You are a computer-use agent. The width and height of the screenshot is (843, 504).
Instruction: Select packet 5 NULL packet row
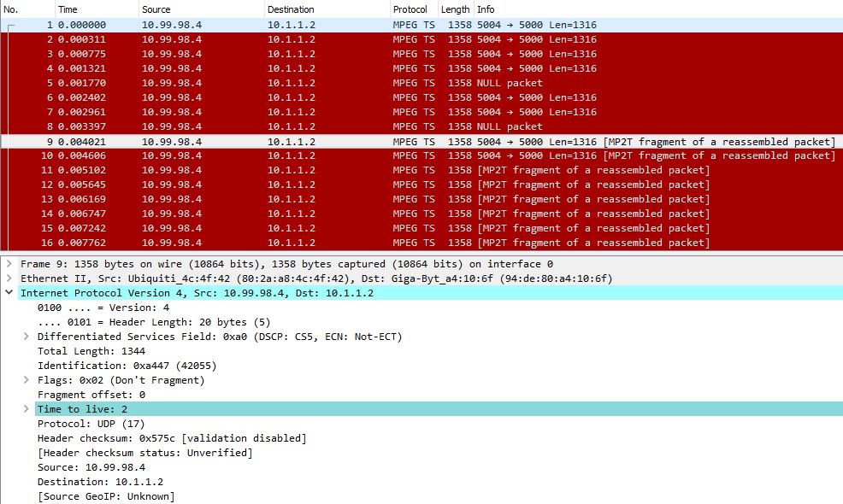[421, 83]
